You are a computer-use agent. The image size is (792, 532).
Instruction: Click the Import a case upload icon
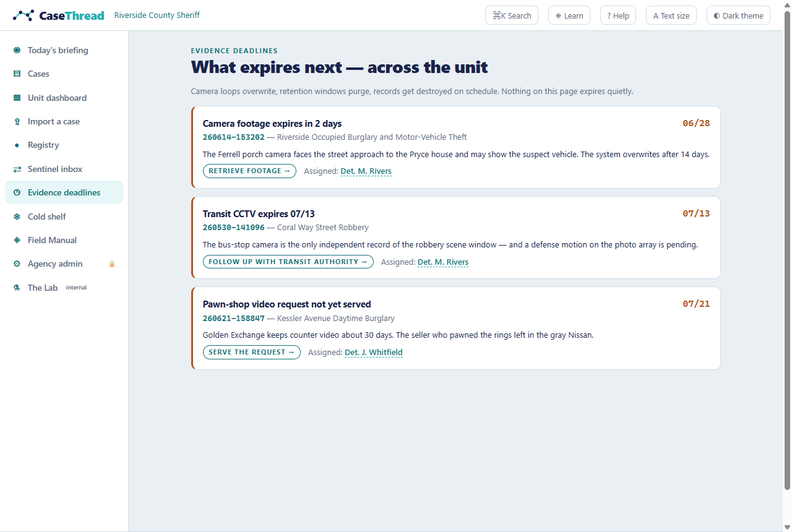coord(17,121)
